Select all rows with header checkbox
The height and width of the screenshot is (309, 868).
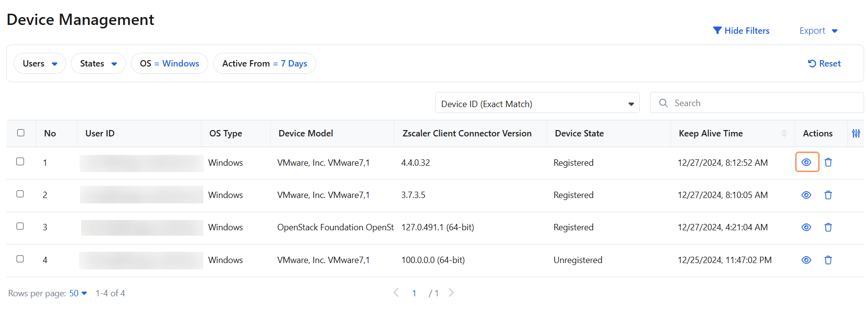21,133
